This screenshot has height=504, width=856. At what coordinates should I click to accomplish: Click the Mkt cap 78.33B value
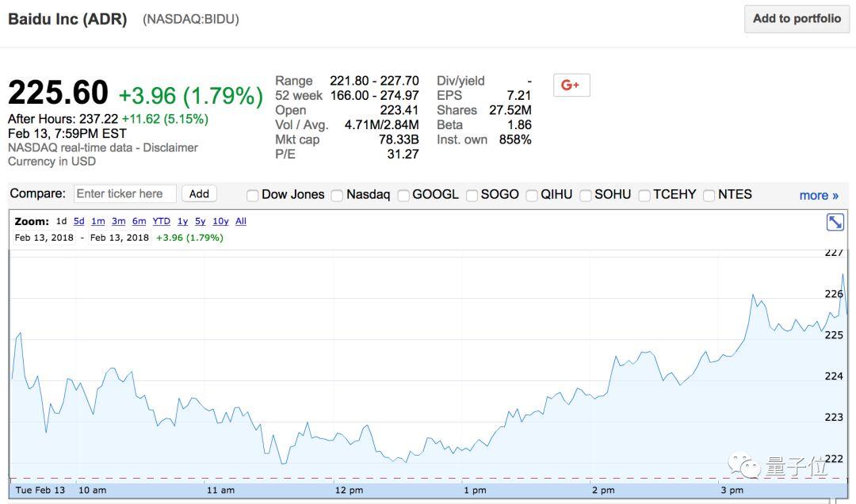[399, 139]
